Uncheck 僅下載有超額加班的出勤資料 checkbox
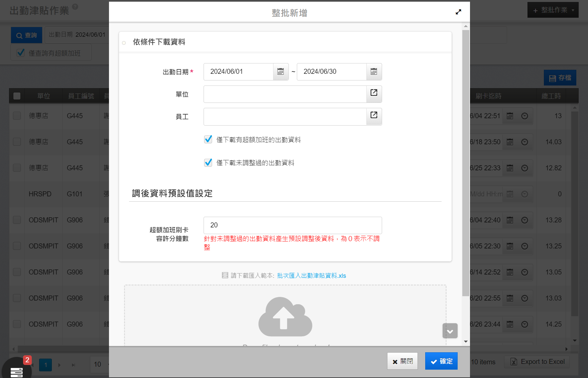Image resolution: width=588 pixels, height=378 pixels. (208, 140)
